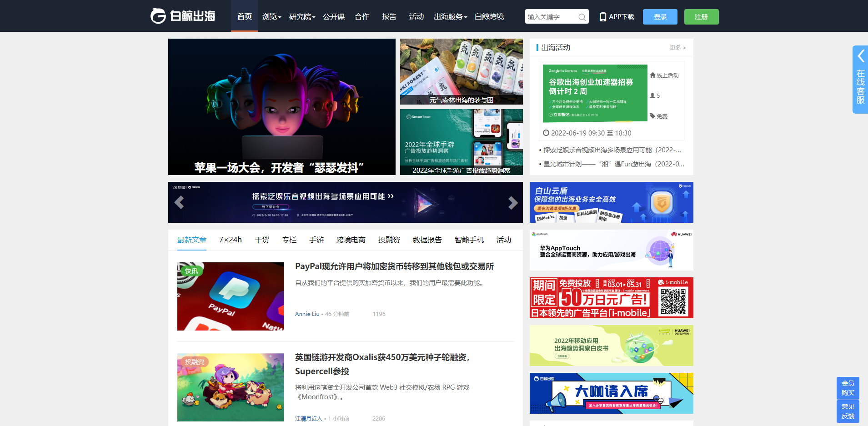Click the 线上活动 home icon
Viewport: 868px width, 426px height.
[652, 75]
